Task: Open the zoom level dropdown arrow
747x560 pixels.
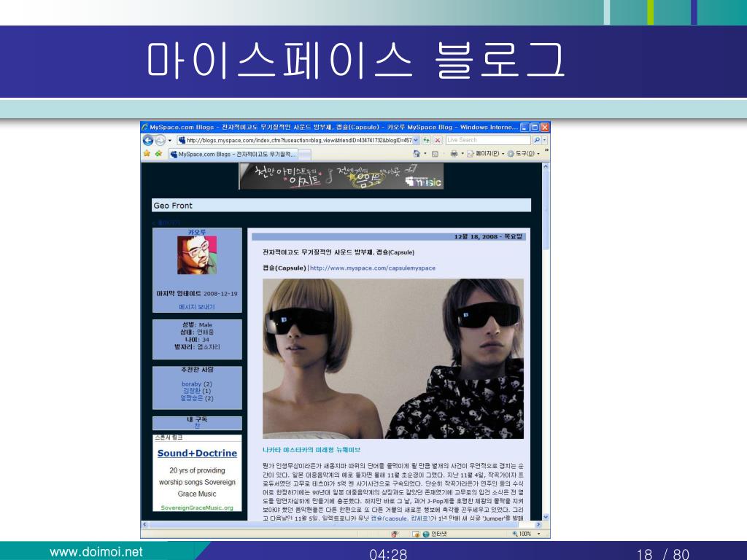Action: (x=539, y=534)
